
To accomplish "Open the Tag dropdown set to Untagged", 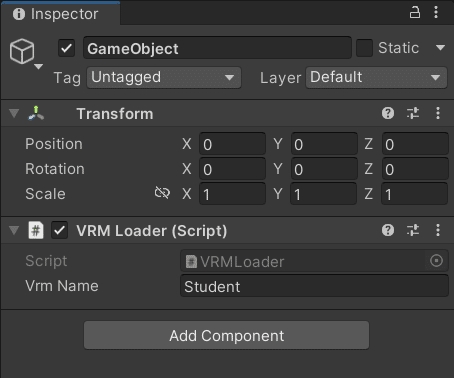I will click(164, 78).
